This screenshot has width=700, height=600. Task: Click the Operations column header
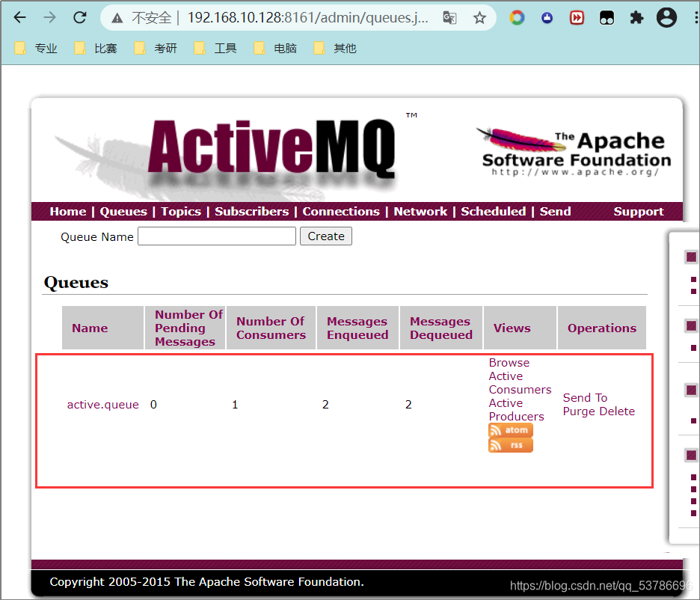coord(602,328)
